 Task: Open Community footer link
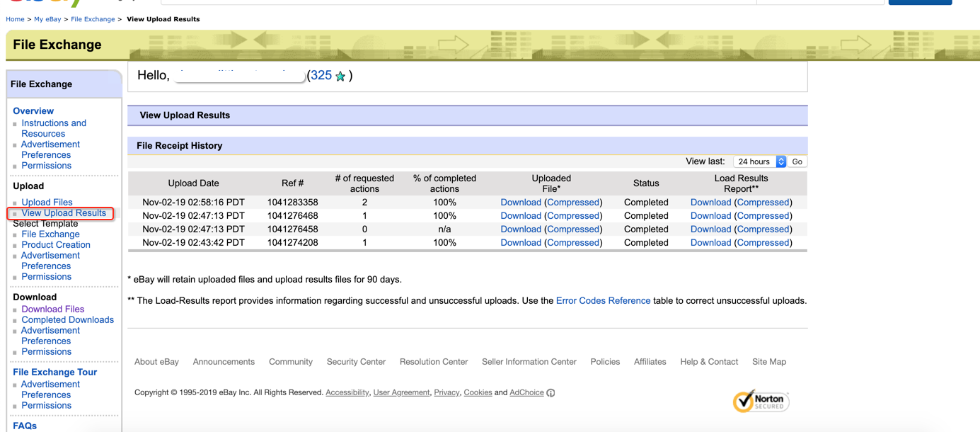291,362
